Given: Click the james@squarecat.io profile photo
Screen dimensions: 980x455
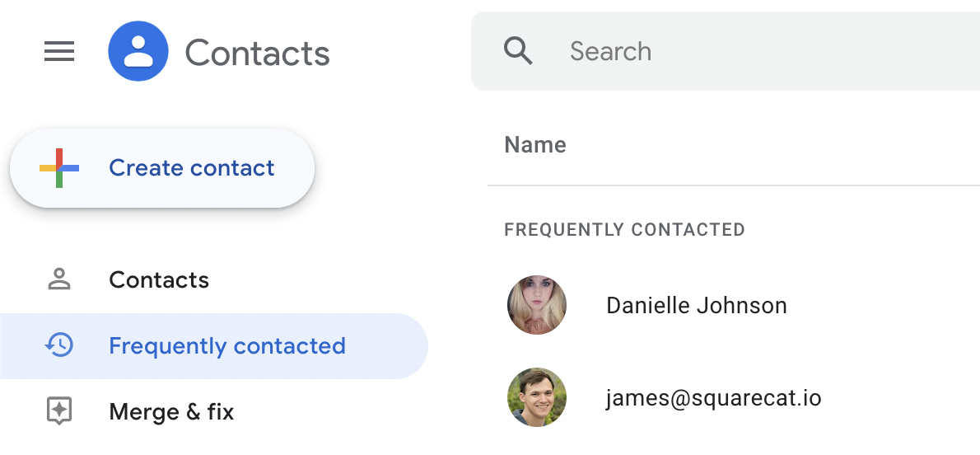Looking at the screenshot, I should coord(537,398).
